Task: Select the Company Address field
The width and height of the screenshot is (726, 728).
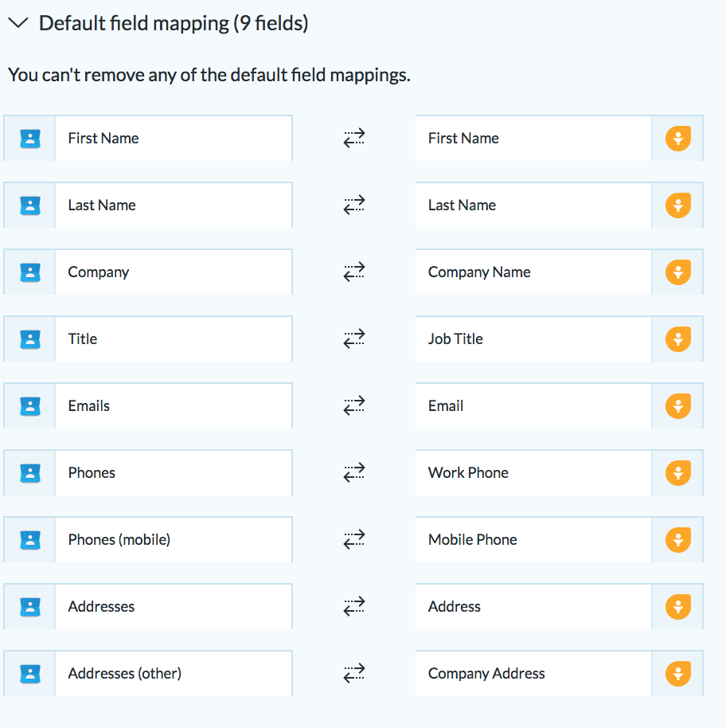Action: [533, 673]
